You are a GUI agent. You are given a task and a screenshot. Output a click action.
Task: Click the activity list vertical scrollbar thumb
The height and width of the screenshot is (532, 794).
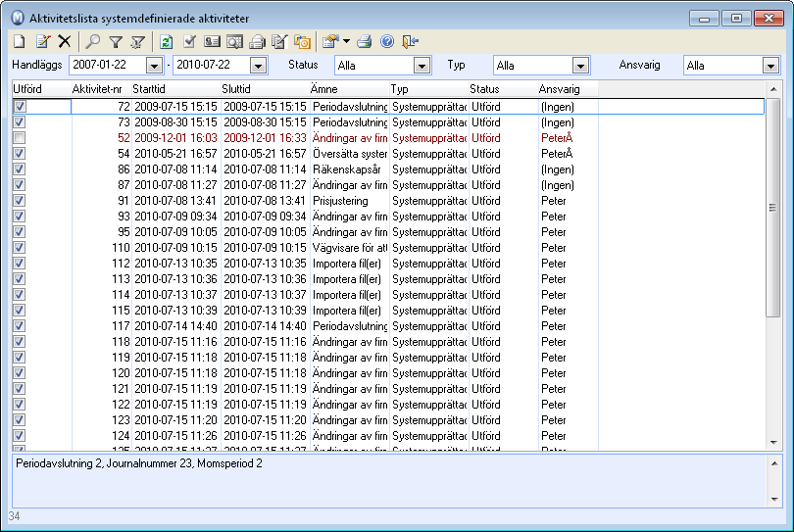pos(773,208)
